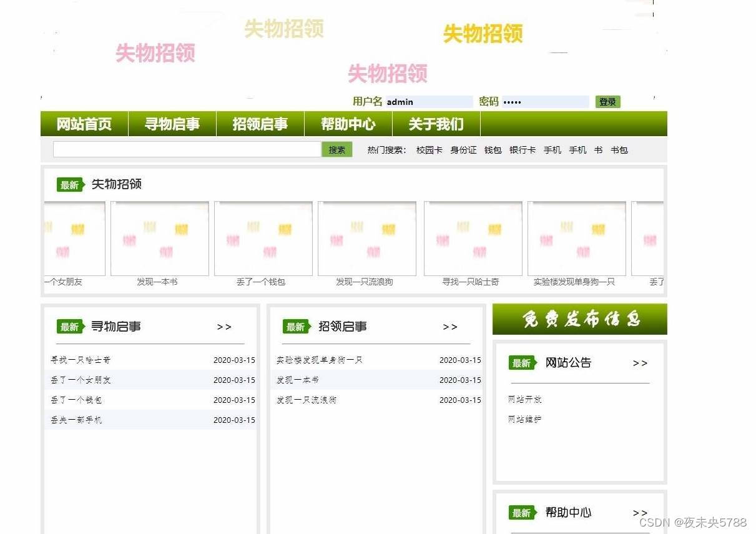Expand the 帮助中心 panel's >> arrow
756x534 pixels.
tap(640, 513)
